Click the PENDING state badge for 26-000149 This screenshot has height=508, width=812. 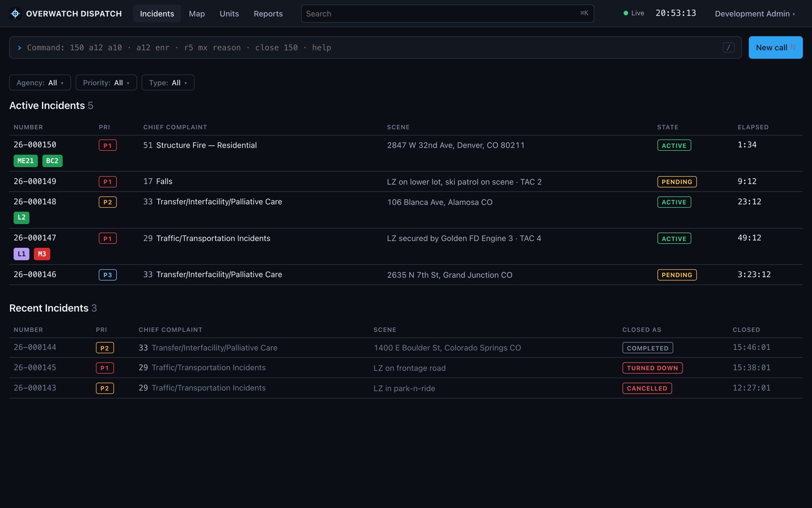click(x=677, y=182)
